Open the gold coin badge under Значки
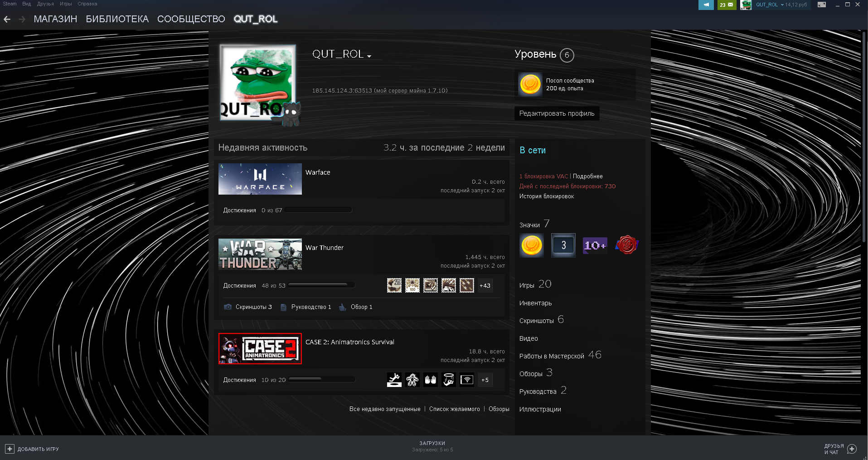The height and width of the screenshot is (460, 868). (532, 245)
